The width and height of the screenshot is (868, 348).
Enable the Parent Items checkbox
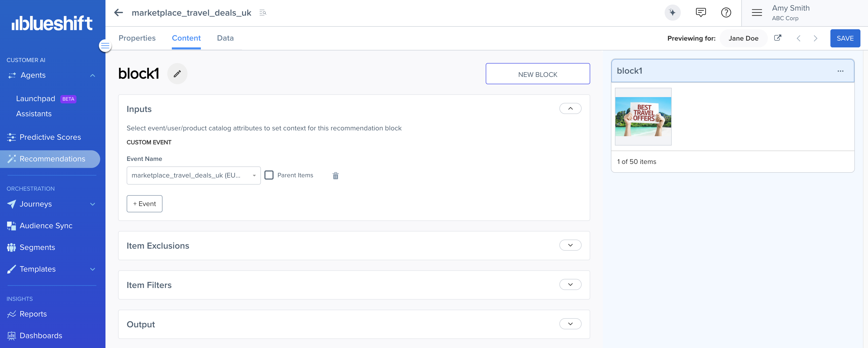pyautogui.click(x=269, y=175)
